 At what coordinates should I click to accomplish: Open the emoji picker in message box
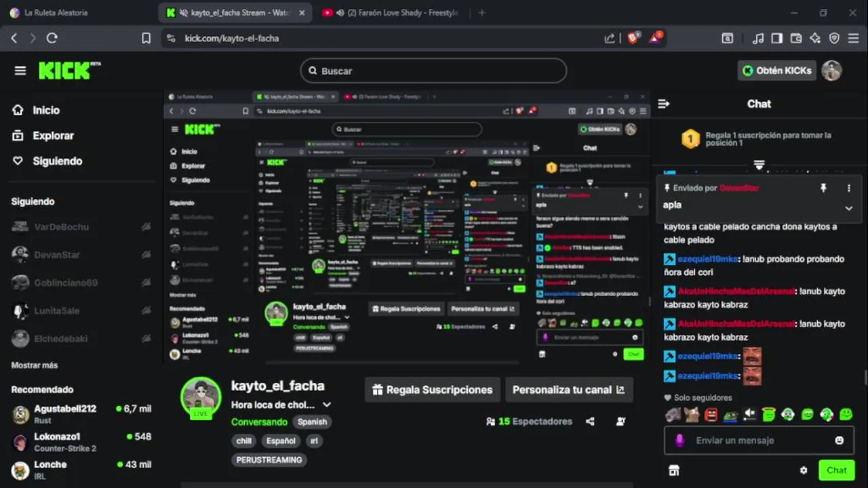[x=839, y=441]
